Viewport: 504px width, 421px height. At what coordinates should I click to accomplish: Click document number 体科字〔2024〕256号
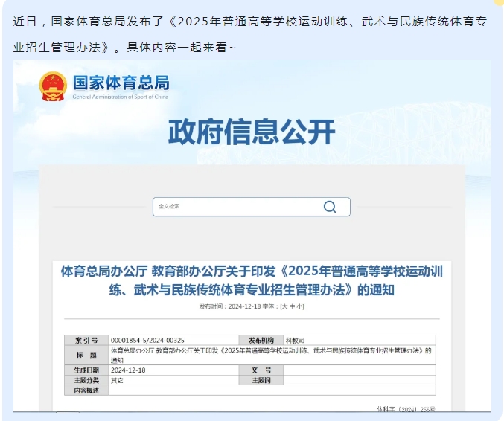click(406, 409)
